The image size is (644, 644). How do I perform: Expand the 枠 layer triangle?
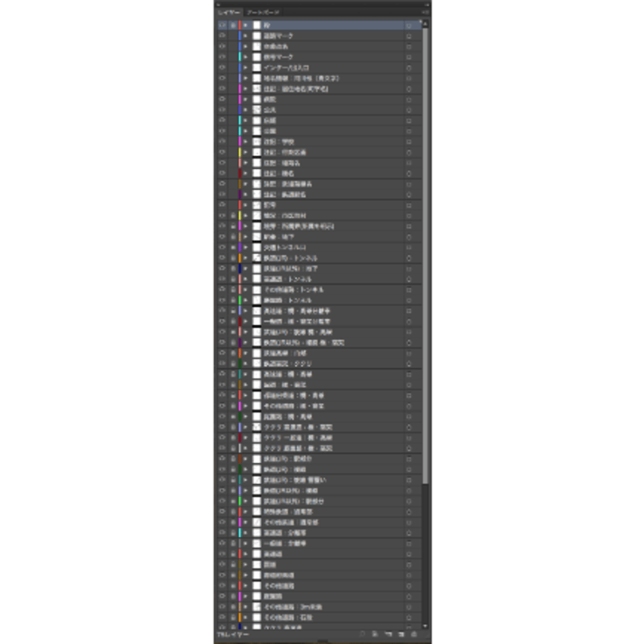[x=246, y=25]
